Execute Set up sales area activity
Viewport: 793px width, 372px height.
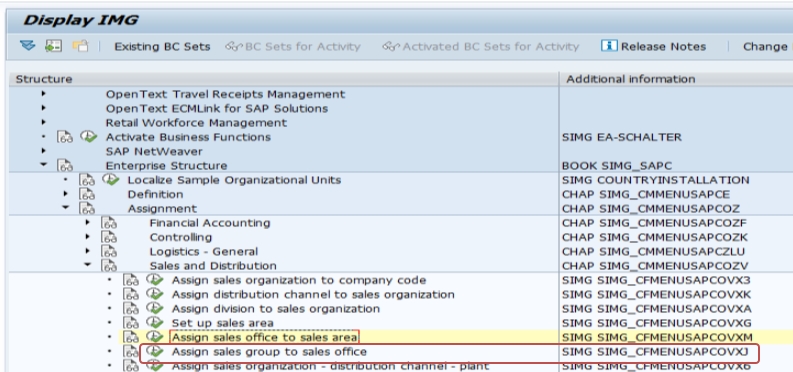(155, 322)
